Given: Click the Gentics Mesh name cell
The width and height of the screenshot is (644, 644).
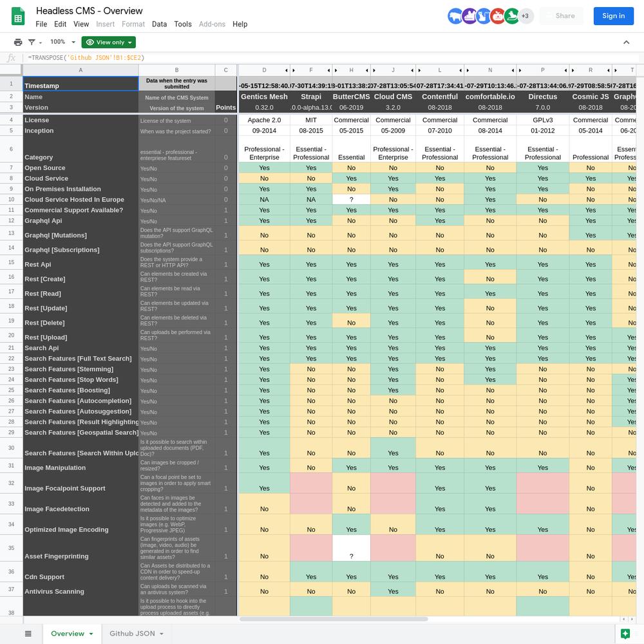Looking at the screenshot, I should tap(264, 97).
